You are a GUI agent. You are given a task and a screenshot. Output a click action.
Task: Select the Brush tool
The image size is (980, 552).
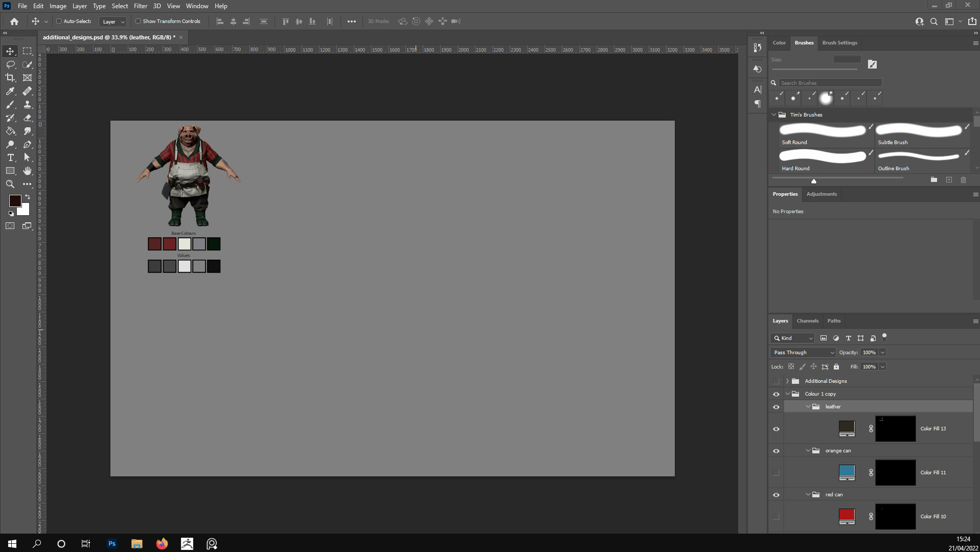tap(10, 104)
